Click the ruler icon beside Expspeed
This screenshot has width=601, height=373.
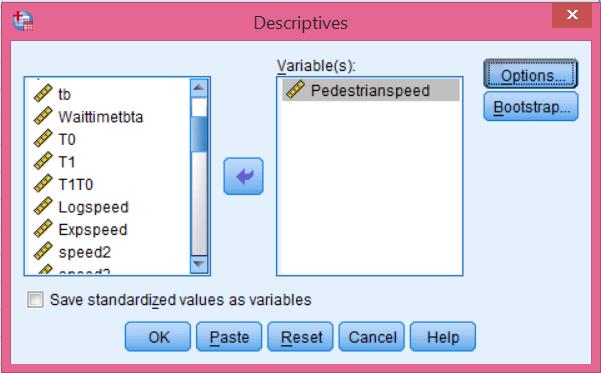[43, 229]
